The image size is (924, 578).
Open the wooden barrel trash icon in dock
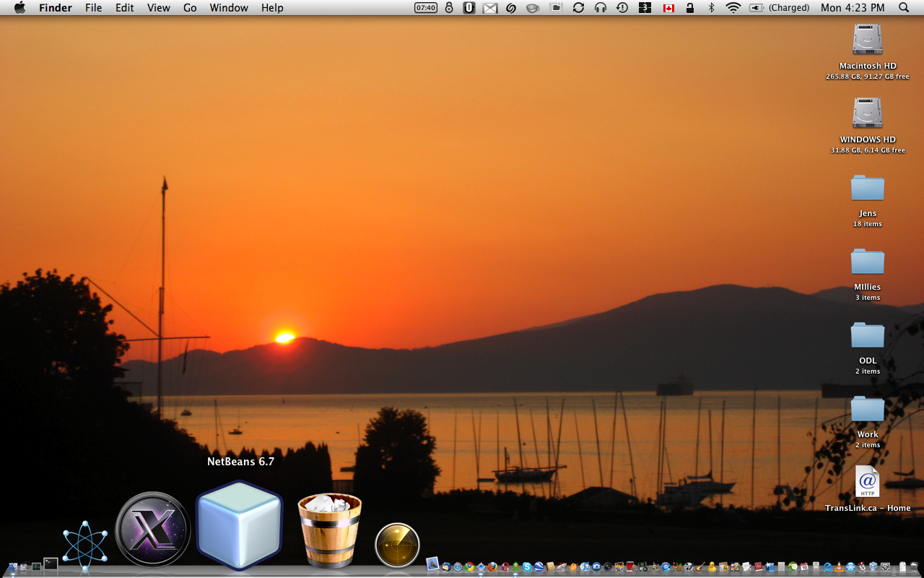click(329, 530)
